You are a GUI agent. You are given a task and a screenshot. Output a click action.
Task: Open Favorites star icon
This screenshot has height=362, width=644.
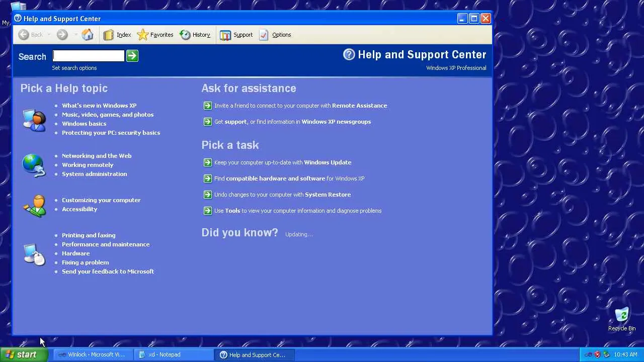click(142, 35)
